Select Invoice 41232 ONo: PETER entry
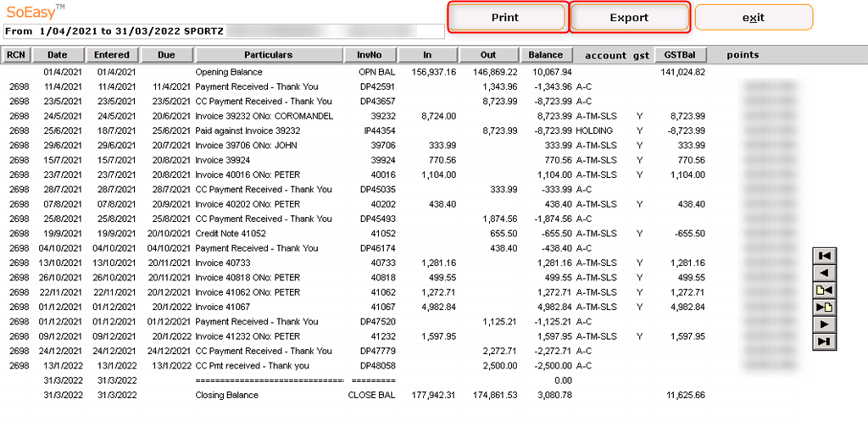Screen dimensions: 868x421 248,335
